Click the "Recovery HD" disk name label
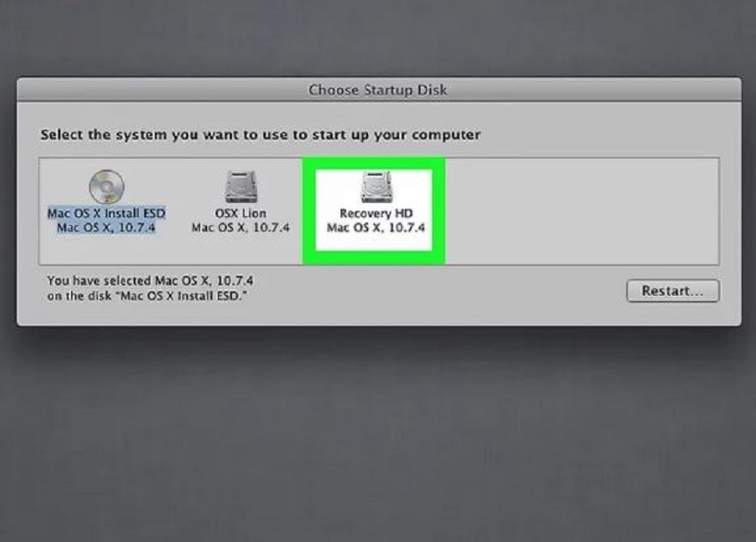Image resolution: width=756 pixels, height=542 pixels. pyautogui.click(x=376, y=214)
